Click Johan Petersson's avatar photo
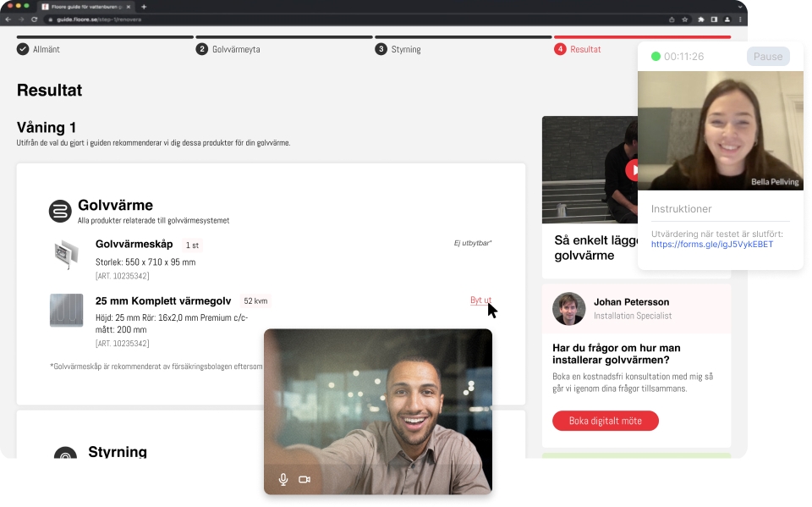The height and width of the screenshot is (507, 812). (x=568, y=309)
